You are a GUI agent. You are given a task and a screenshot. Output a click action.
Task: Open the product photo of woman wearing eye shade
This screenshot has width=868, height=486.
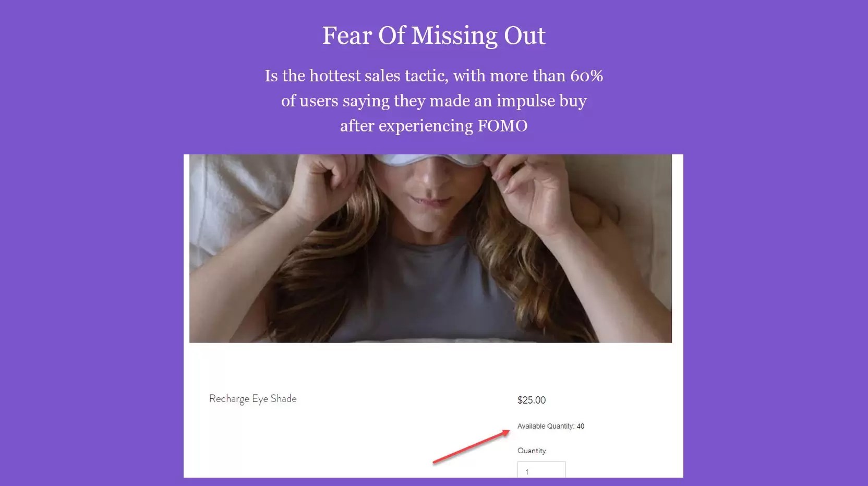pyautogui.click(x=430, y=248)
